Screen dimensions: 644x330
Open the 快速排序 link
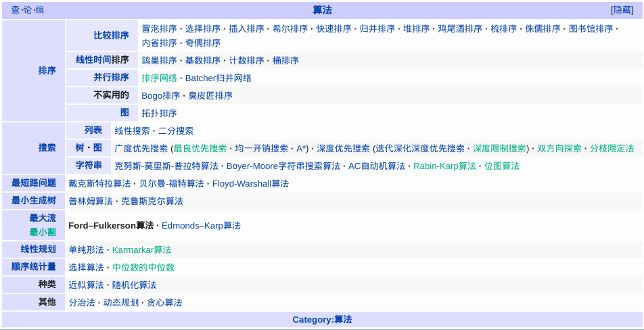tap(333, 29)
